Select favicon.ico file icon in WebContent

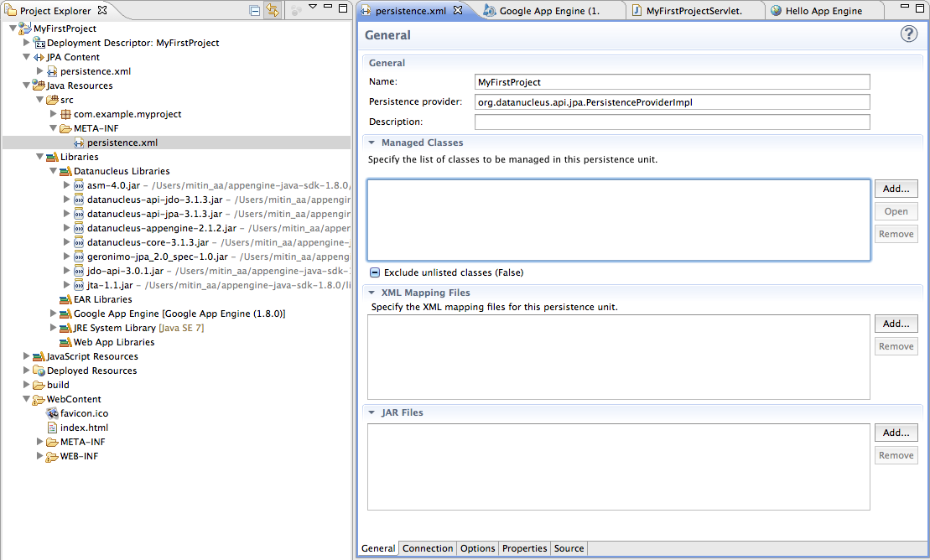coord(52,413)
